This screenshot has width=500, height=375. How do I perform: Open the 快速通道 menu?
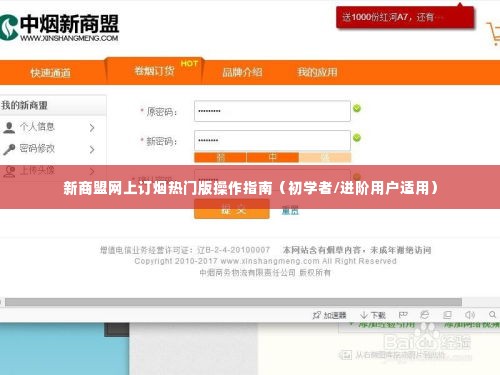point(50,73)
